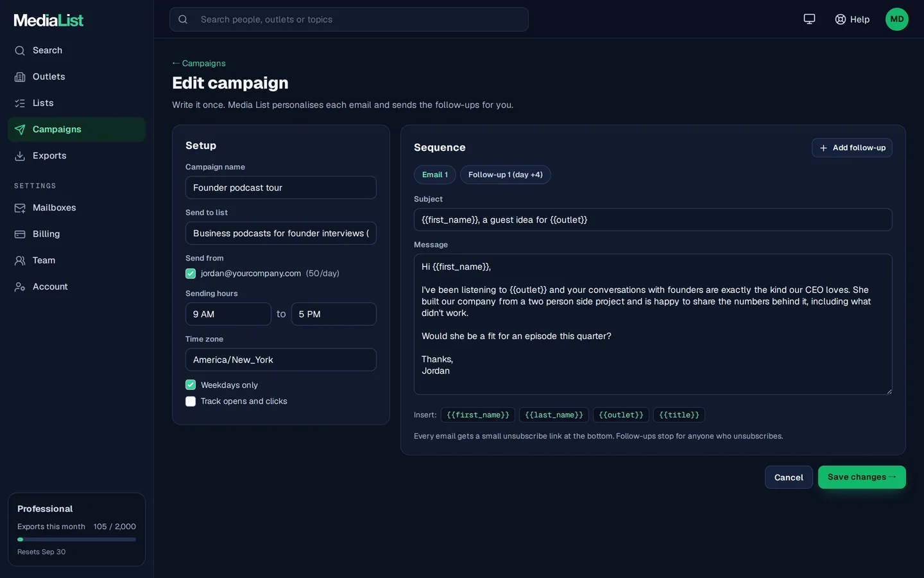Click into the Message text area
Viewport: 924px width, 578px height.
coord(653,324)
